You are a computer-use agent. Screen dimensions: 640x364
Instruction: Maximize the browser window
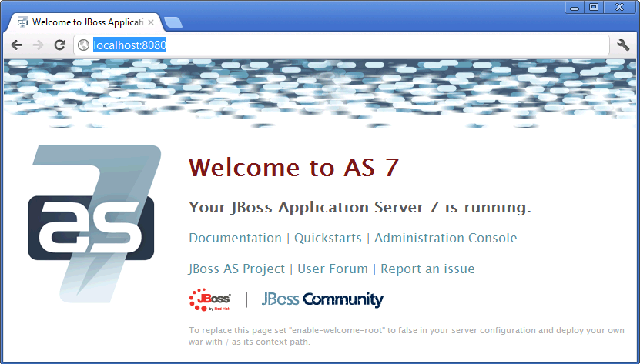coord(593,7)
